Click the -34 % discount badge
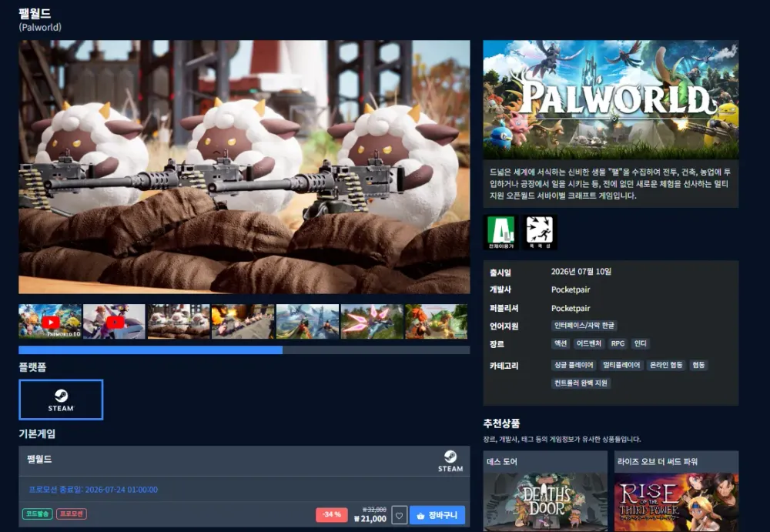Image resolution: width=770 pixels, height=532 pixels. (x=331, y=515)
